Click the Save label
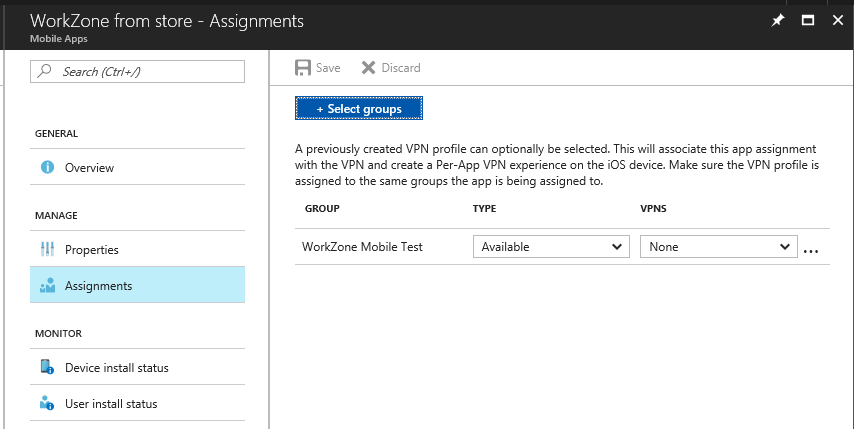The height and width of the screenshot is (429, 854). 328,68
